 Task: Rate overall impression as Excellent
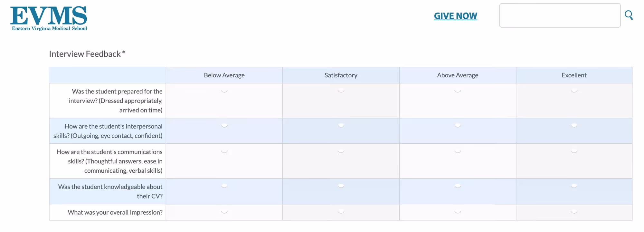(x=574, y=212)
